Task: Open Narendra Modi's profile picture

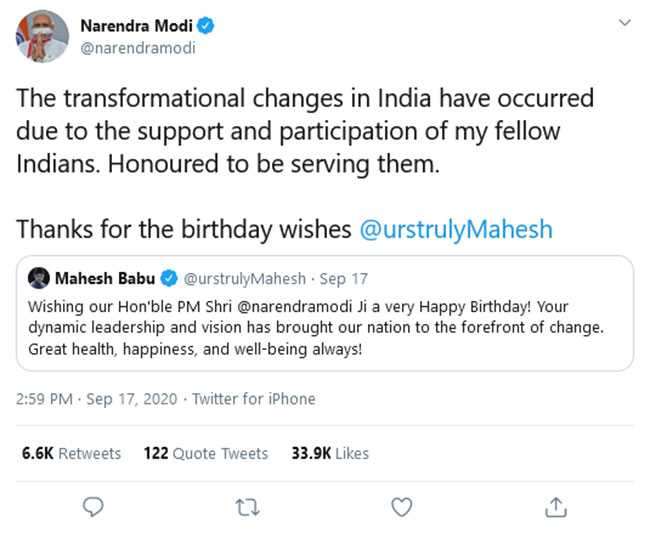Action: (x=43, y=39)
